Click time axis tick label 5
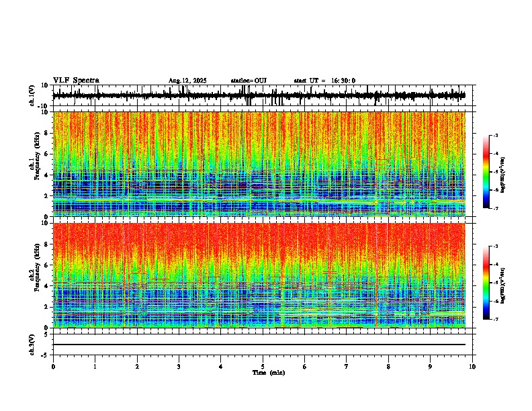This screenshot has width=532, height=411. point(263,367)
